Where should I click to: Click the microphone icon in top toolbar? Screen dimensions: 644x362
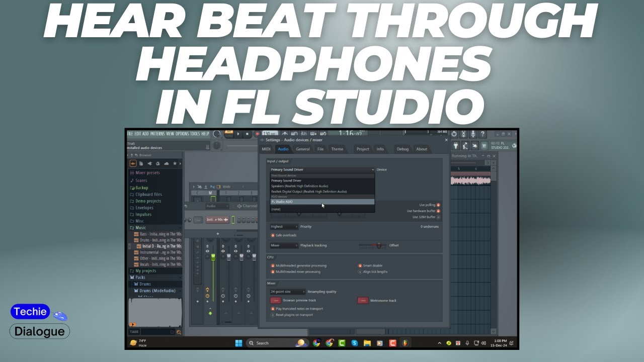point(473,134)
